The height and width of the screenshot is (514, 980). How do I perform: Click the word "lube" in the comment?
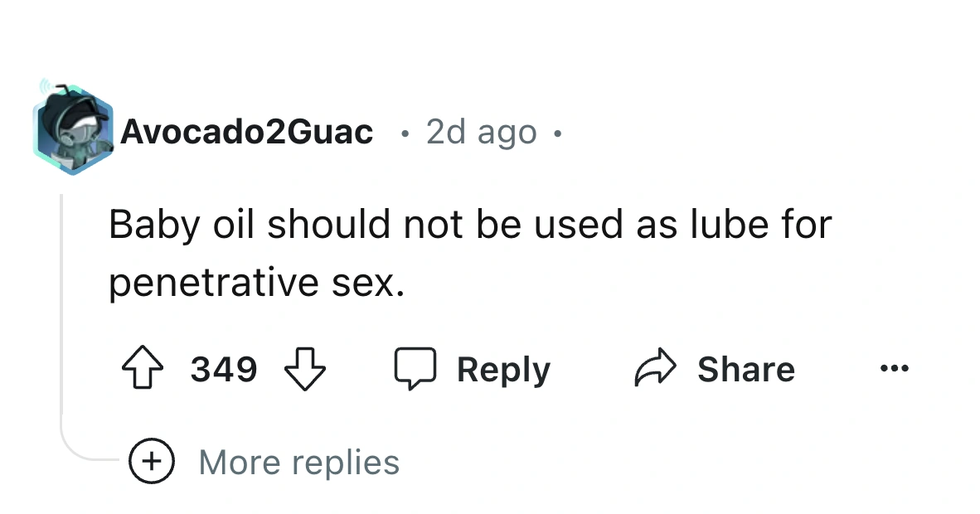720,225
